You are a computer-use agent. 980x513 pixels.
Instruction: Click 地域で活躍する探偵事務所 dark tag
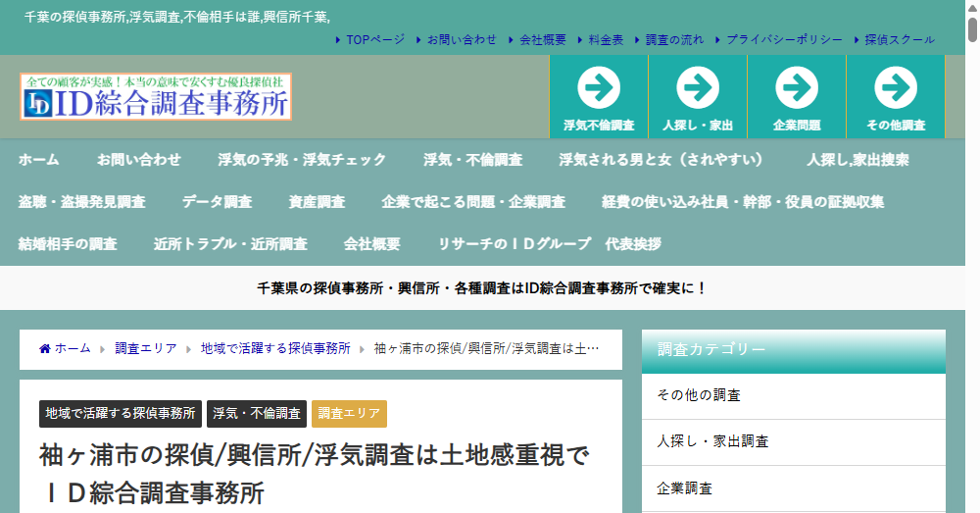pyautogui.click(x=121, y=414)
